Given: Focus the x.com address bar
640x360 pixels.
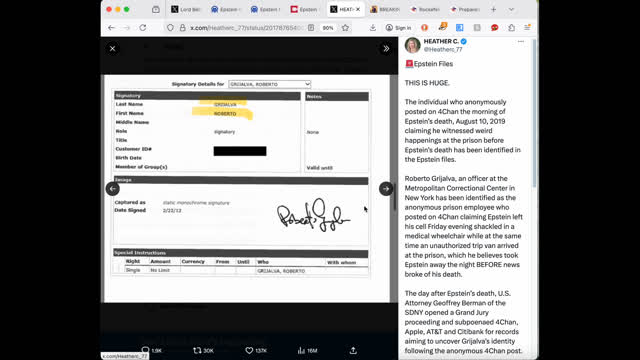Looking at the screenshot, I should (247, 28).
